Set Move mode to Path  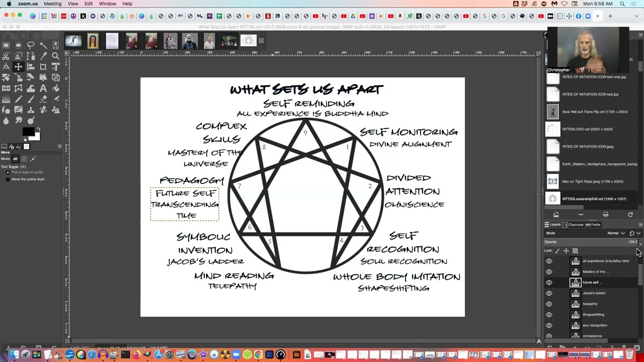point(33,159)
